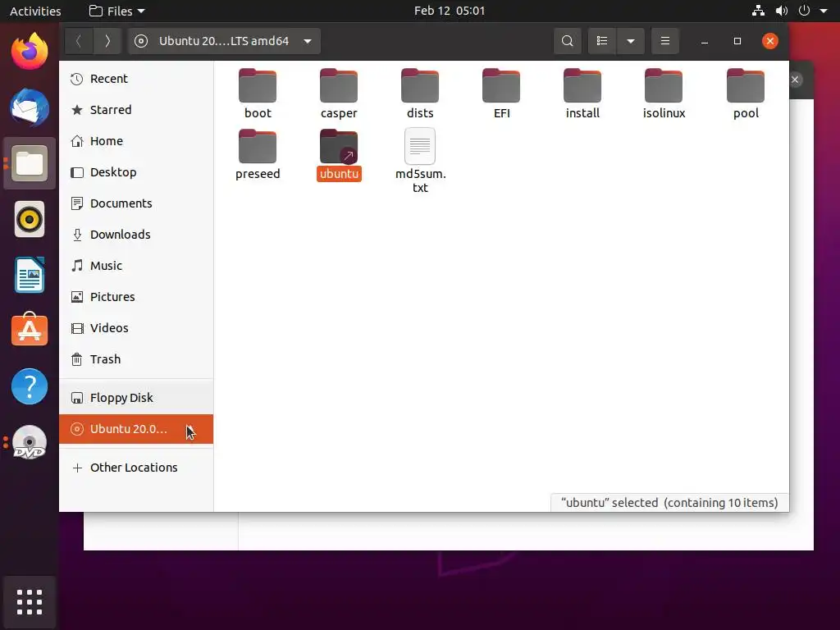
Task: Launch Thunderbird Mail from the dock
Action: coord(30,107)
